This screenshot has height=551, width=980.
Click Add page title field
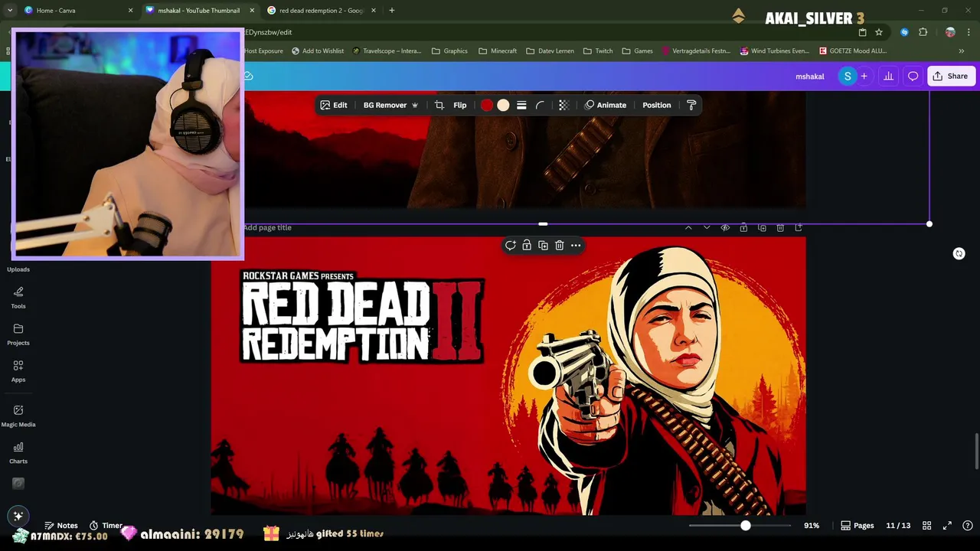coord(268,227)
